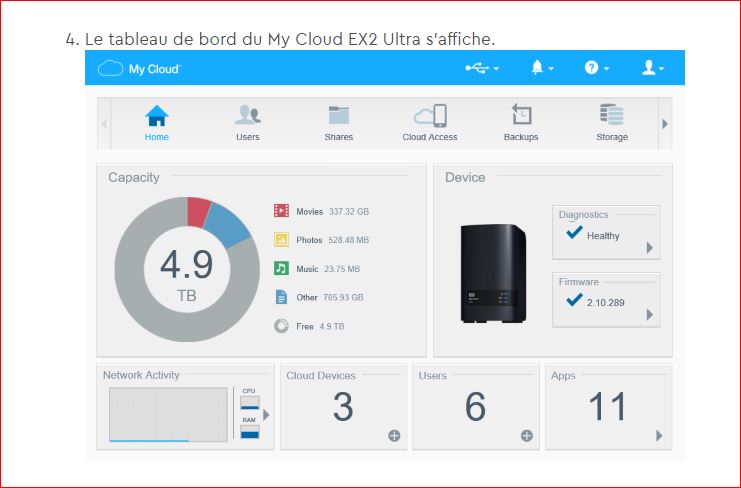
Task: Click the Photos picture icon
Action: 281,240
